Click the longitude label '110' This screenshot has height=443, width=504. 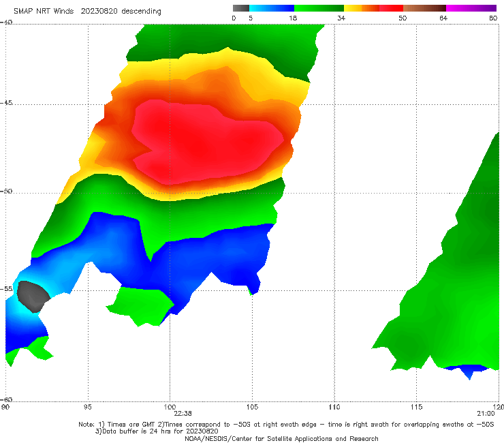[x=334, y=407]
